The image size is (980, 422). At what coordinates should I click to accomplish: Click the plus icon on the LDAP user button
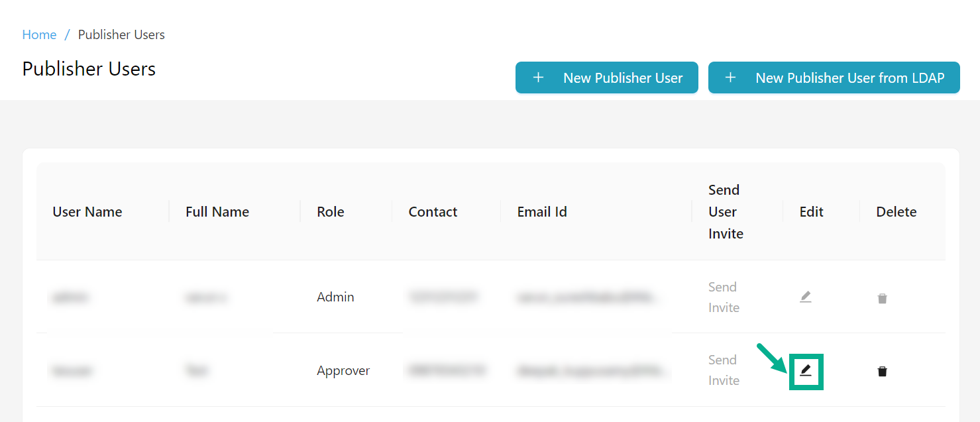730,78
